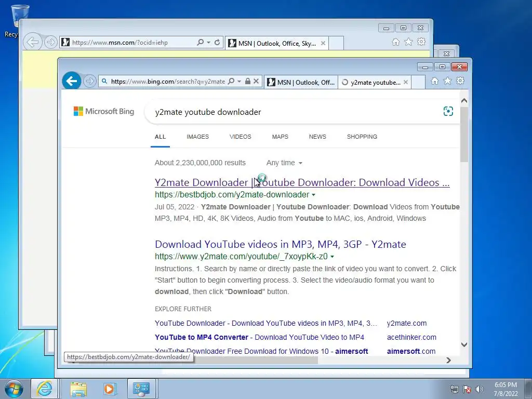The width and height of the screenshot is (532, 399).
Task: Open Favorites star in rear MSN window
Action: 408,42
